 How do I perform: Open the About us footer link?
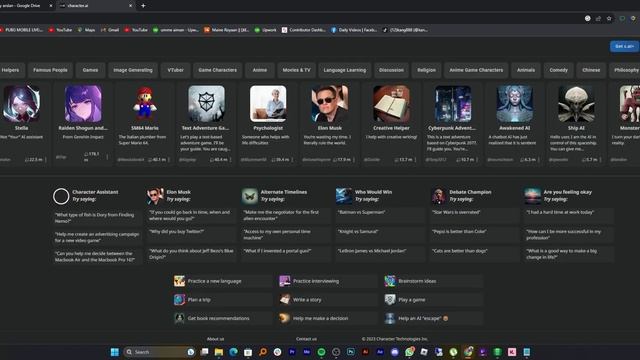click(216, 339)
